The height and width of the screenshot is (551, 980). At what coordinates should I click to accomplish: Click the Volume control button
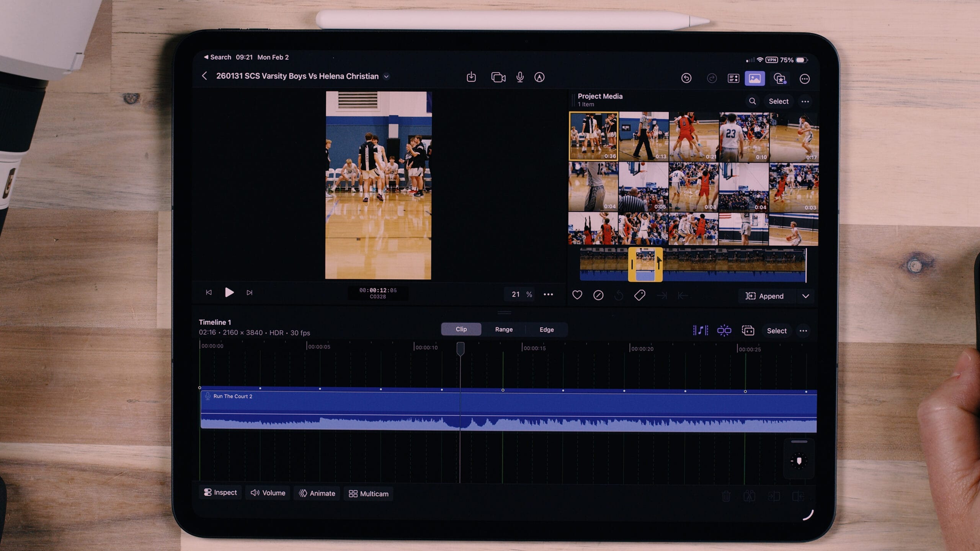[x=268, y=493]
